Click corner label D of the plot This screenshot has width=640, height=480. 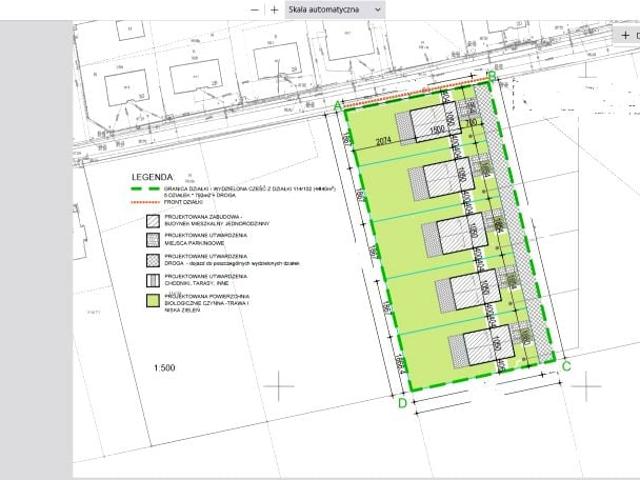(x=402, y=403)
